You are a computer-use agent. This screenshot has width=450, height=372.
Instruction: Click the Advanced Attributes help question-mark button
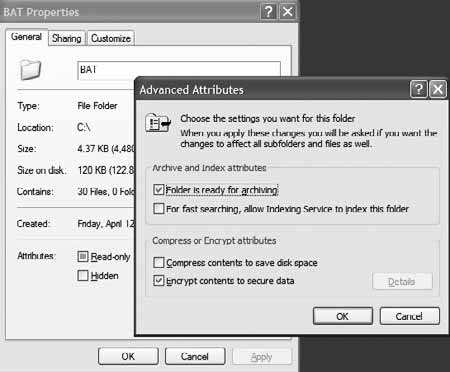tap(419, 89)
